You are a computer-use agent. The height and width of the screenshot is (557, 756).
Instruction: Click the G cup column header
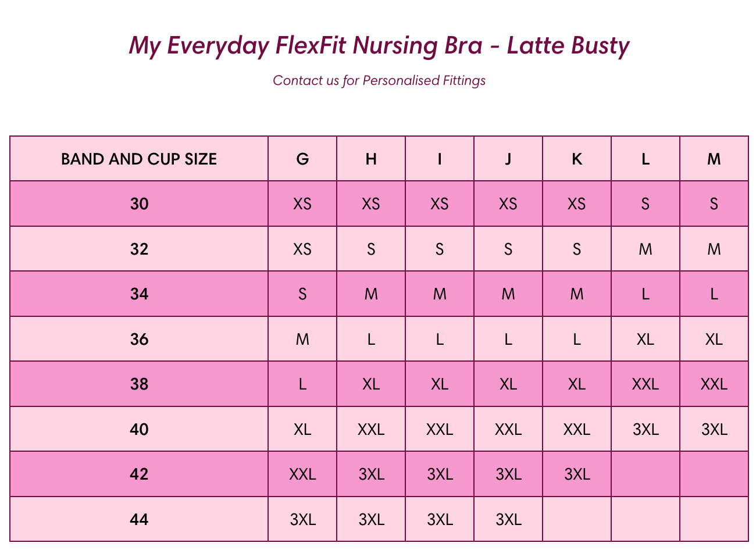click(302, 159)
